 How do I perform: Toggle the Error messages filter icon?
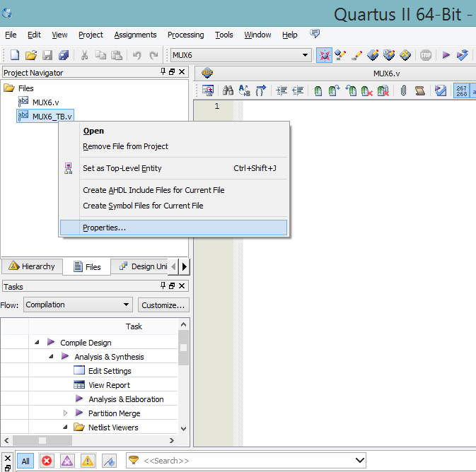(47, 461)
